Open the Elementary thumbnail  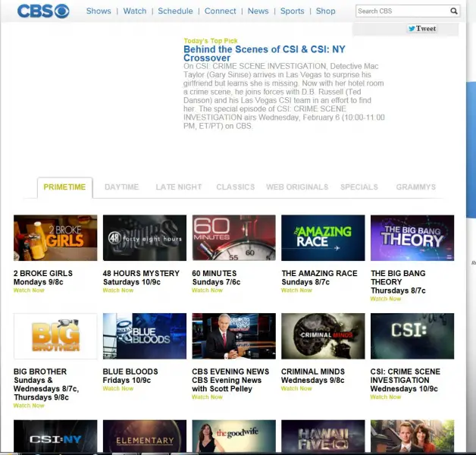point(145,436)
